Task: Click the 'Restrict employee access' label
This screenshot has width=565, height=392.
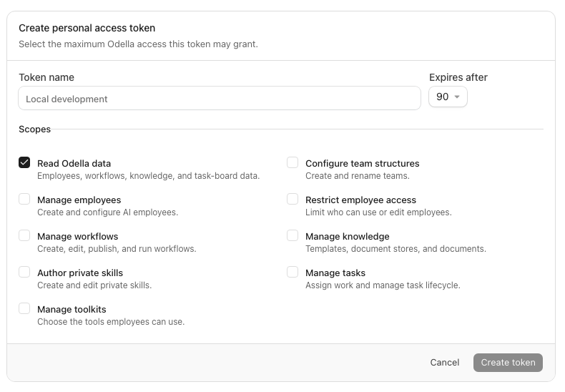Action: (x=360, y=200)
